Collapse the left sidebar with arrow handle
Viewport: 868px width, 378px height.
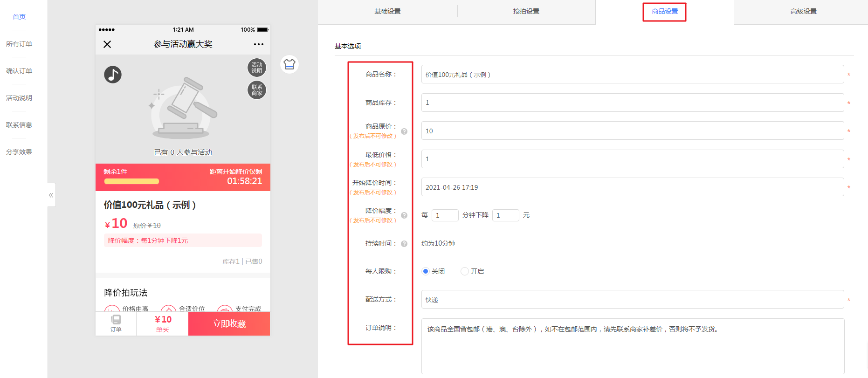pos(51,195)
